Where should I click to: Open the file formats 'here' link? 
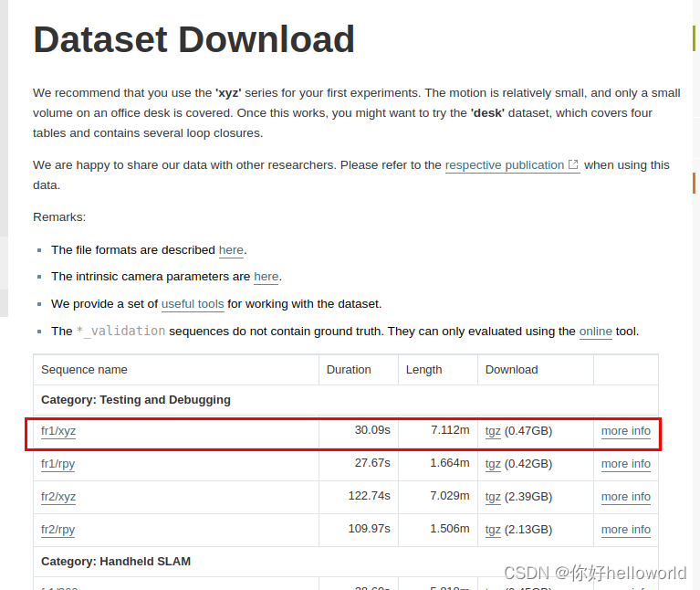tap(231, 250)
